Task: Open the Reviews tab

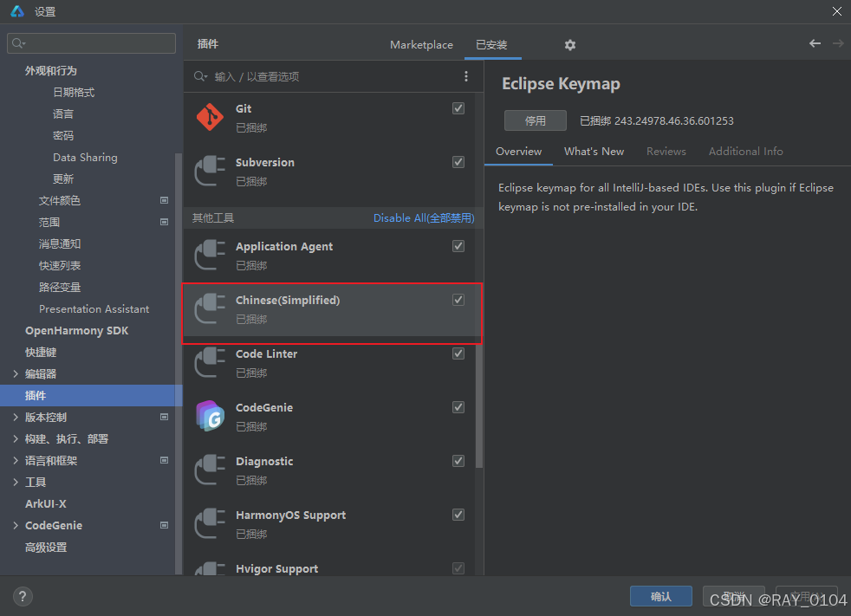Action: tap(666, 152)
